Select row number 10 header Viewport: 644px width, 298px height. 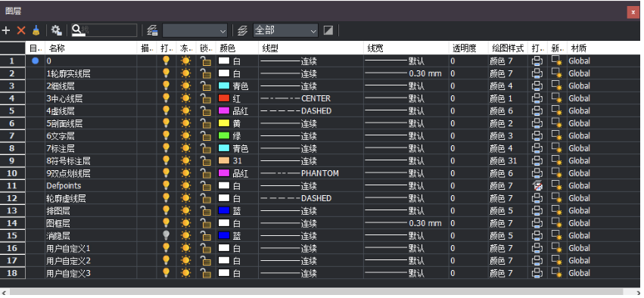[x=12, y=173]
